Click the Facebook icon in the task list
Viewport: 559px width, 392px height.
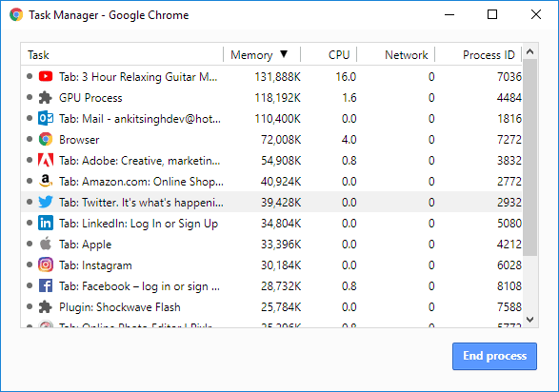click(x=46, y=285)
